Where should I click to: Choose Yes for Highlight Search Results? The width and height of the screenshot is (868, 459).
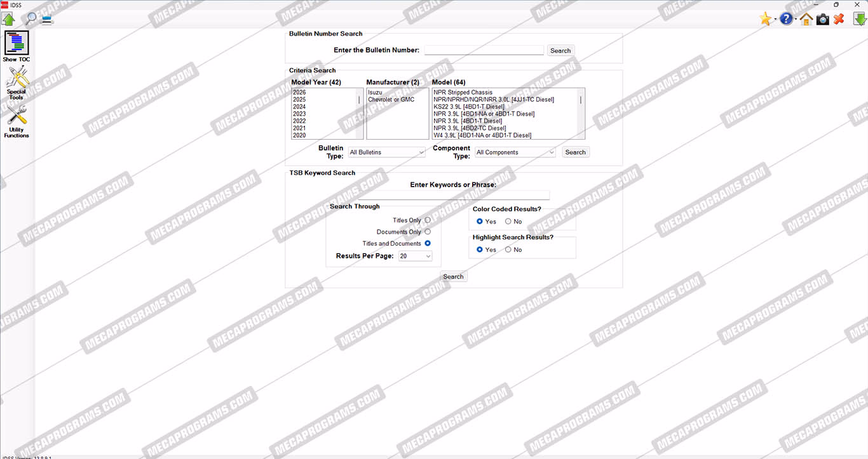[480, 249]
